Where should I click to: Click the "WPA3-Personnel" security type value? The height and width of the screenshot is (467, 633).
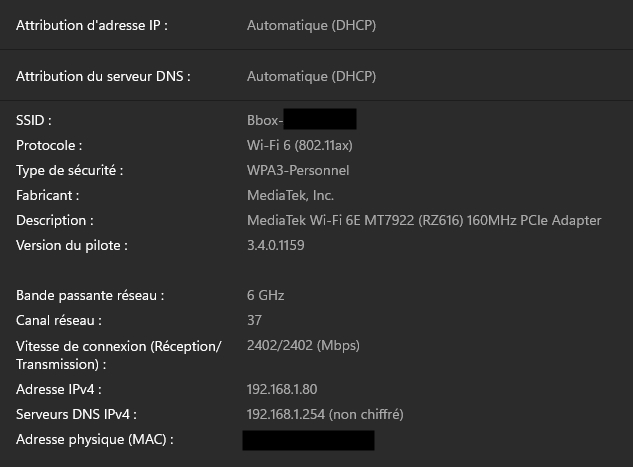298,171
